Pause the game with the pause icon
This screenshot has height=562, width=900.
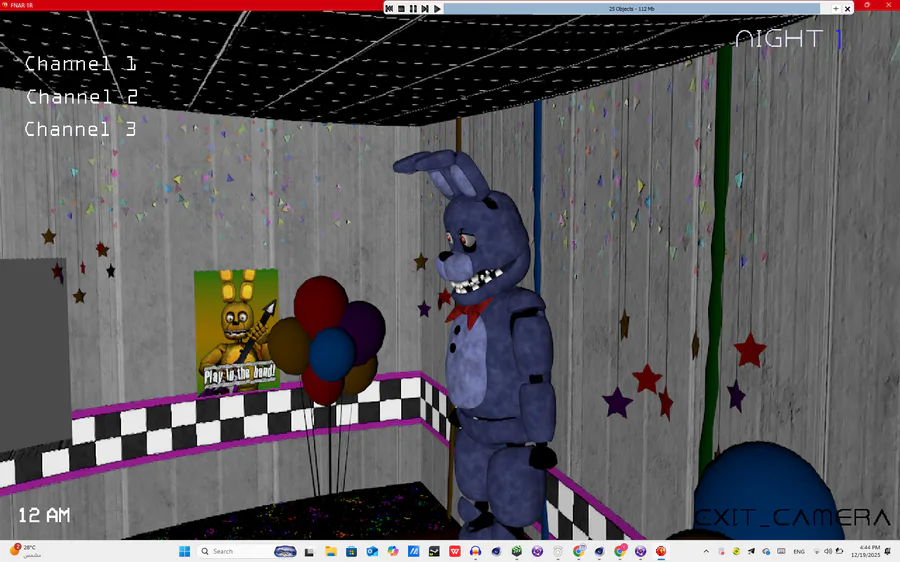(x=413, y=9)
